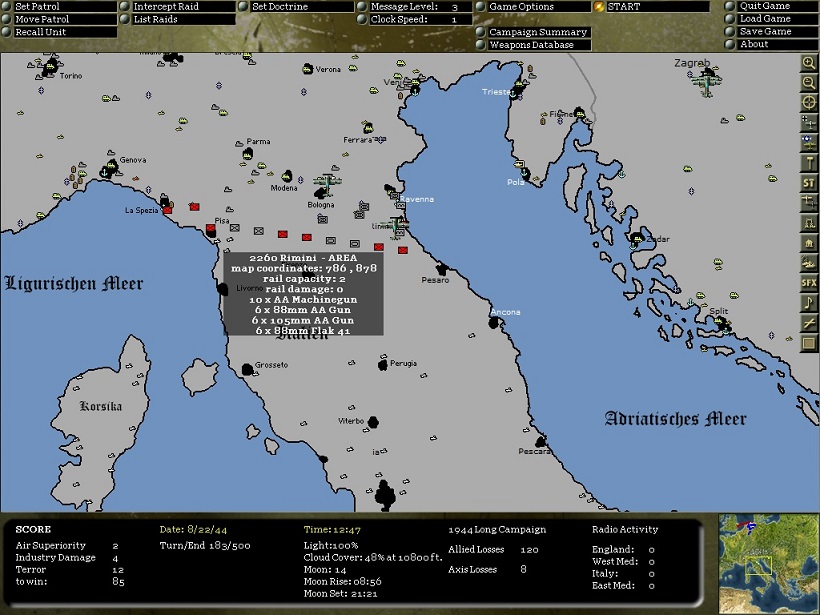
Task: Click Quit Game
Action: click(x=771, y=6)
